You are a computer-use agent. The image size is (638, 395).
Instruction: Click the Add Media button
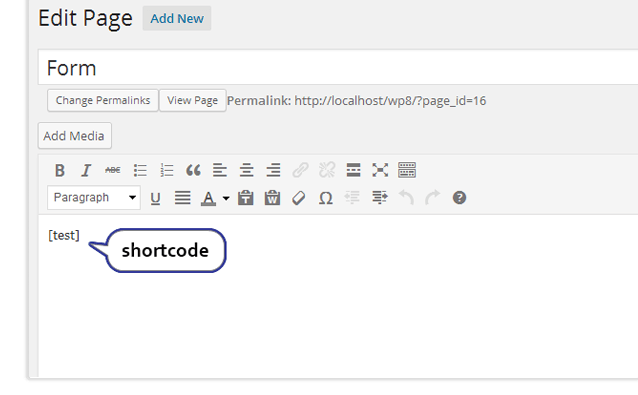click(74, 136)
